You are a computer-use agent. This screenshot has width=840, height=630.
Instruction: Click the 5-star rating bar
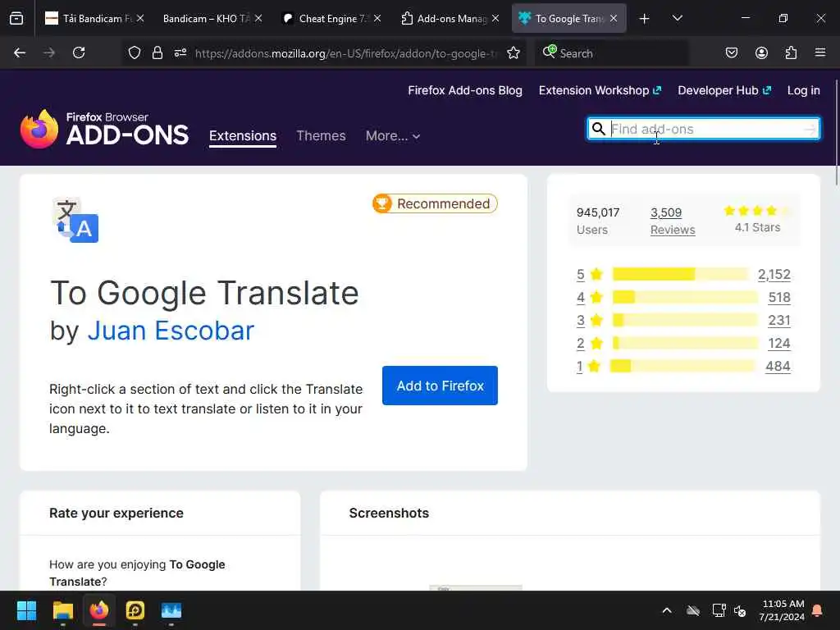point(680,274)
